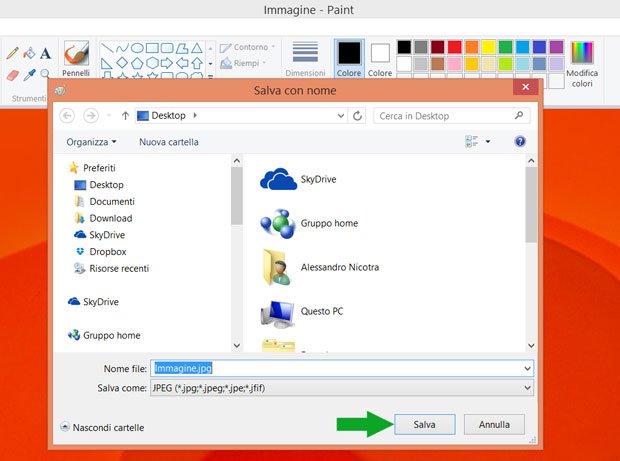Image resolution: width=620 pixels, height=461 pixels.
Task: Select Preferiti in the navigation tree
Action: pos(93,168)
